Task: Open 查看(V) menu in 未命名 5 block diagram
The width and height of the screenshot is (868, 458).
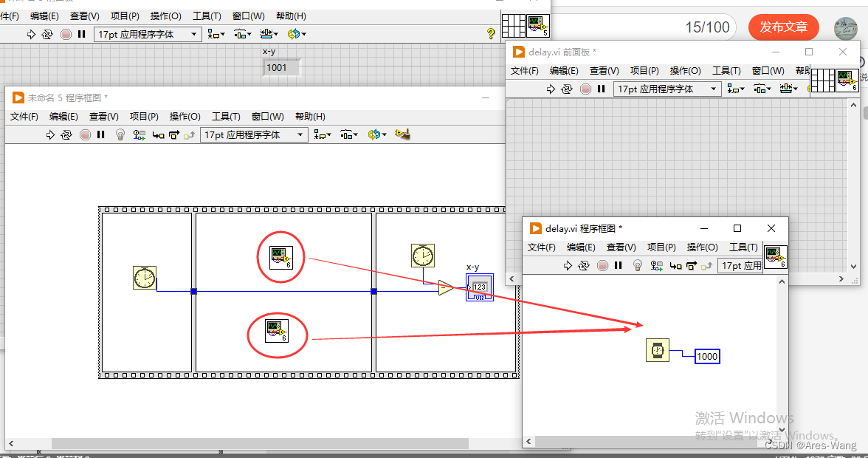Action: (x=103, y=116)
